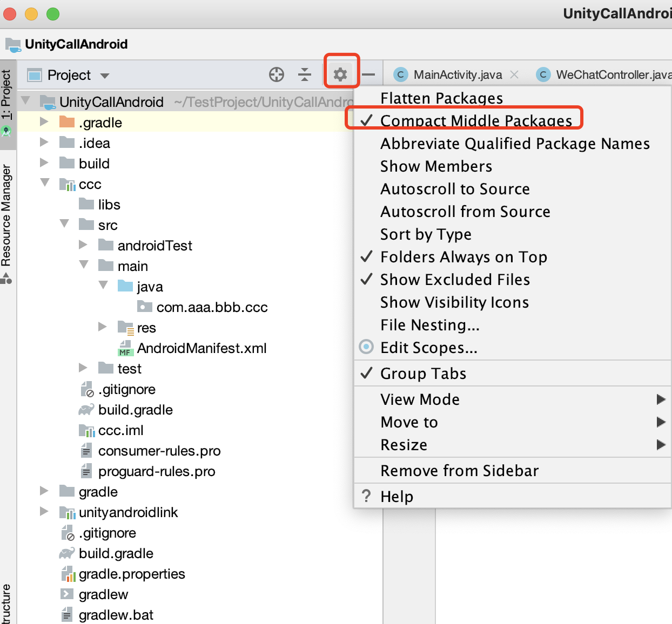Screen dimensions: 672x624
Task: Collapse the UnityCallAndroid root node
Action: click(25, 101)
